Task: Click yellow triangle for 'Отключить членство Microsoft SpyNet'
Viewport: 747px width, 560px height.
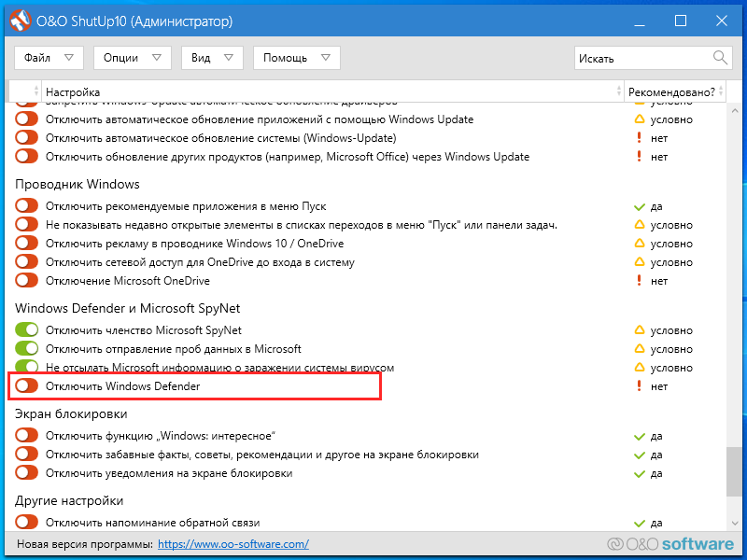Action: click(x=640, y=330)
